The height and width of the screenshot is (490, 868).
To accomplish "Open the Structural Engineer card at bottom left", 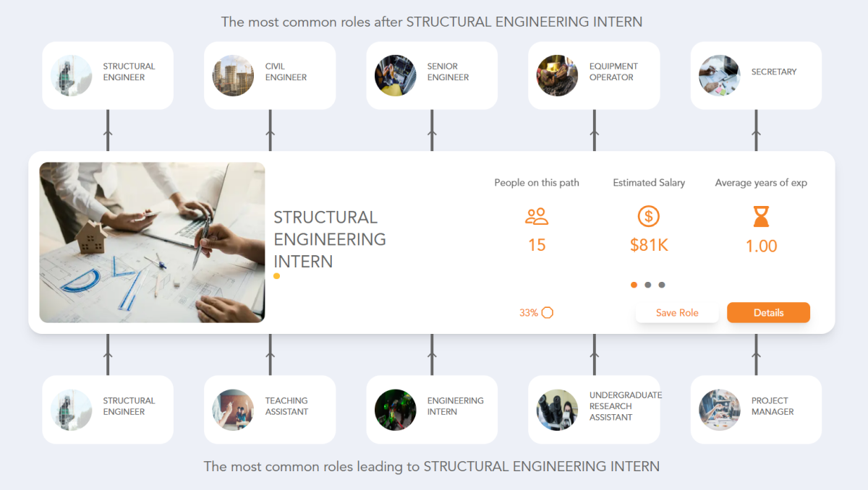I will pyautogui.click(x=107, y=409).
